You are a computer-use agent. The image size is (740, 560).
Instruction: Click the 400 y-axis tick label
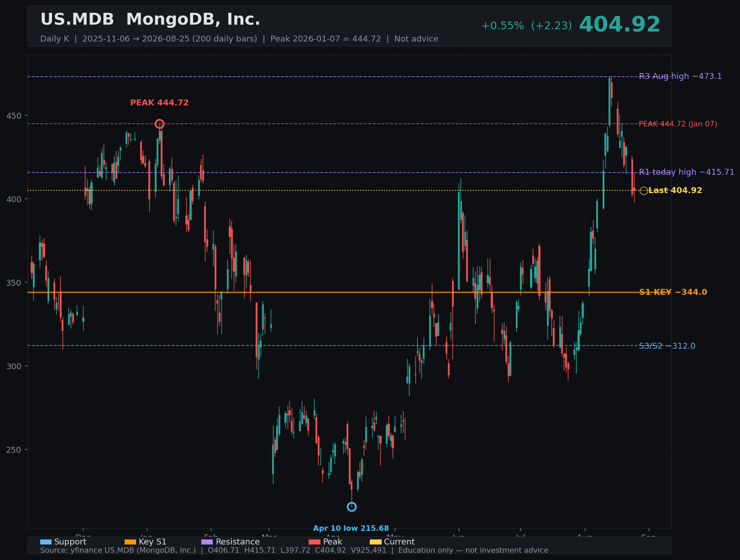[x=14, y=199]
